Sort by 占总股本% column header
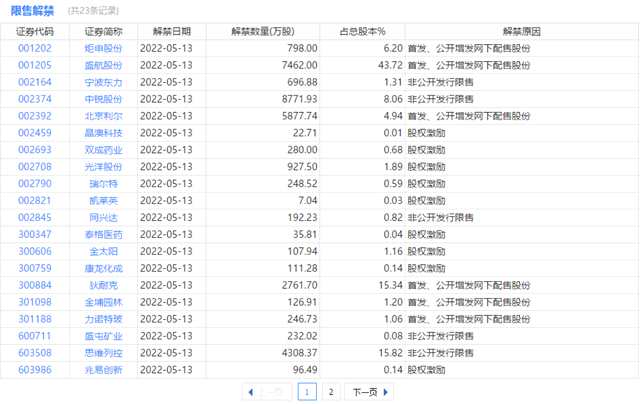 click(x=362, y=31)
